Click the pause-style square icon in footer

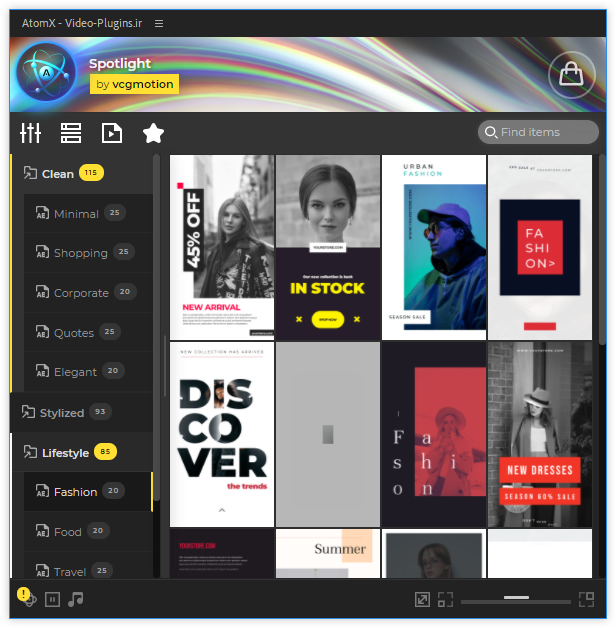point(52,600)
